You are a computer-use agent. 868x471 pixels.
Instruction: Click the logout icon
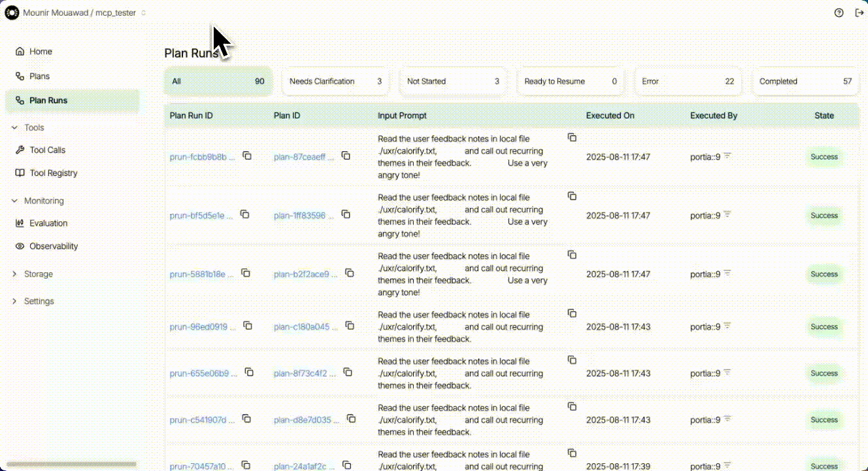click(859, 12)
